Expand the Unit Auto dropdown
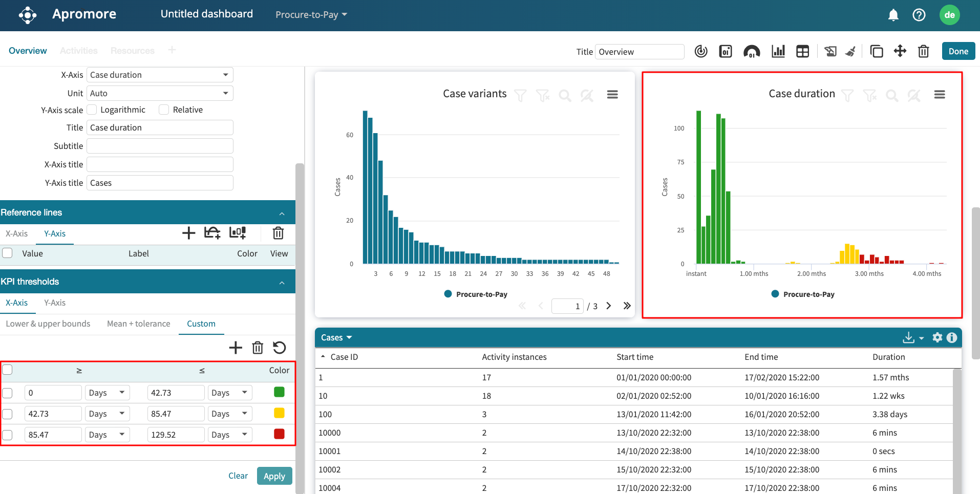This screenshot has width=980, height=494. [x=160, y=93]
